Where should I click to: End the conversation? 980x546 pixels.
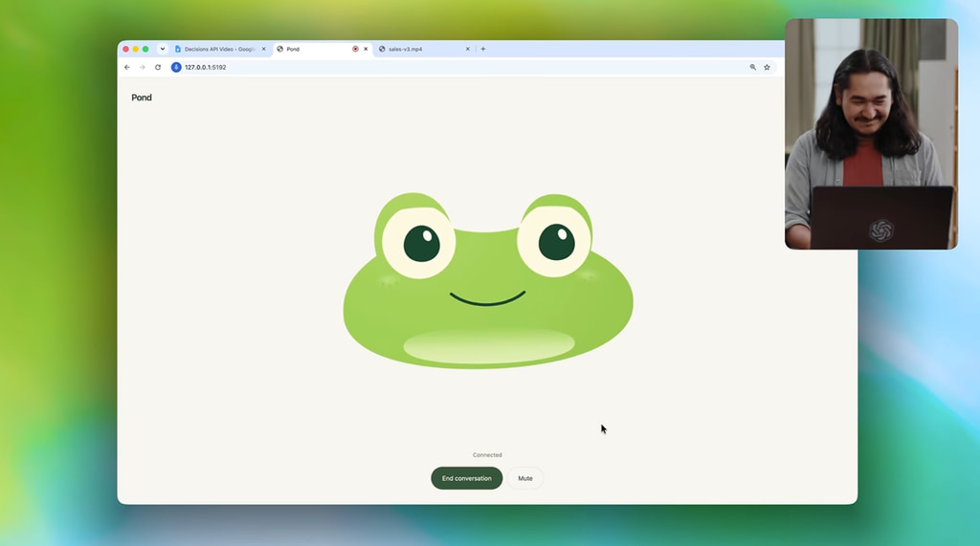pos(467,478)
